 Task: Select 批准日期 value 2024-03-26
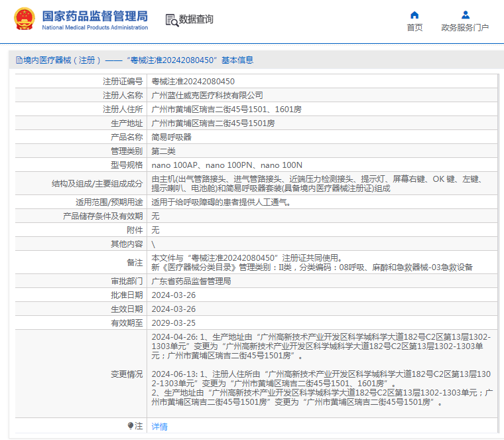174,295
